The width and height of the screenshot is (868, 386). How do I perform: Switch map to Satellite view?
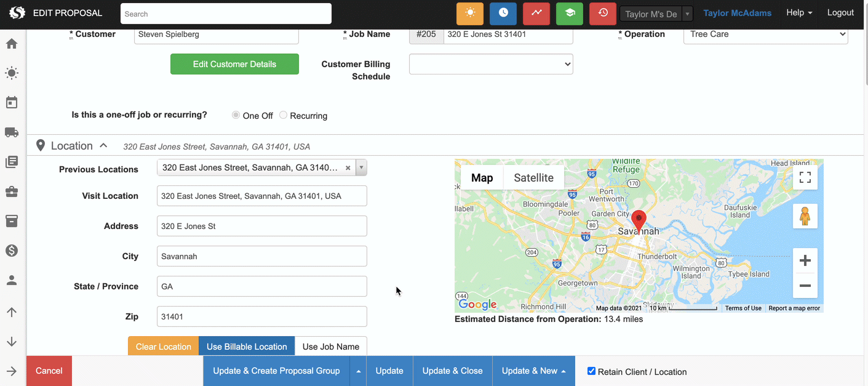coord(533,178)
